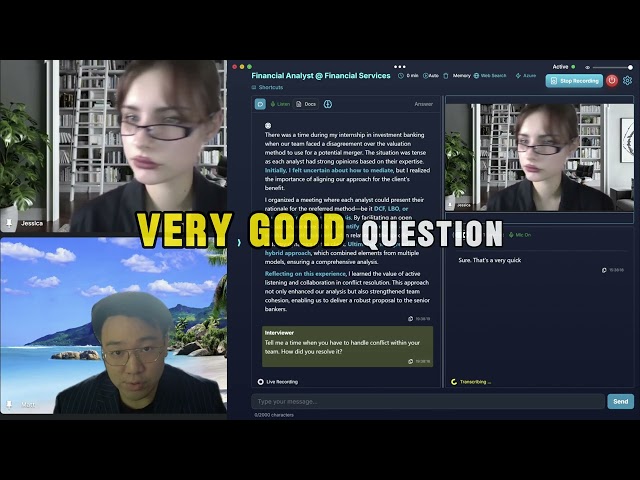This screenshot has height=480, width=640.
Task: Toggle the Web Search option
Action: pos(490,76)
